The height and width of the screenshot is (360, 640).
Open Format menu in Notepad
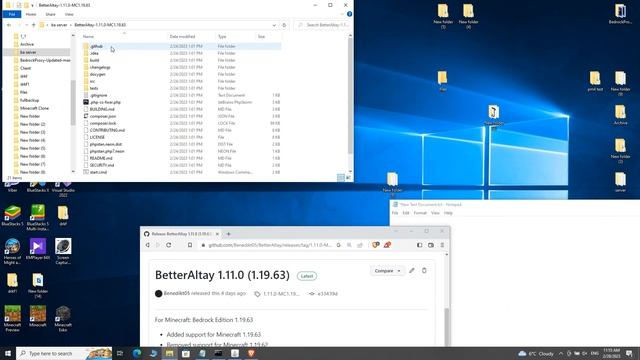coord(420,213)
